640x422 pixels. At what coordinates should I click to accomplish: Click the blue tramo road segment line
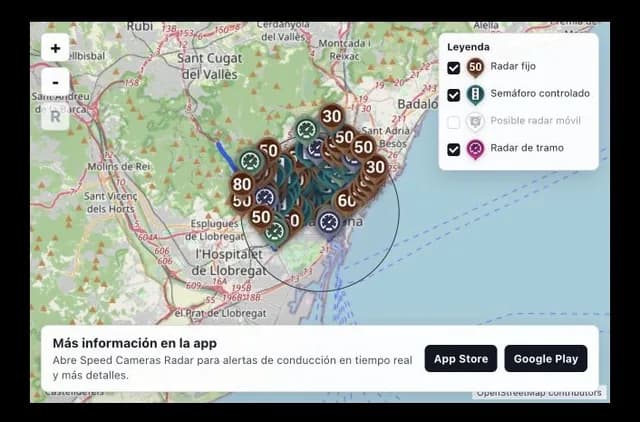[x=226, y=157]
